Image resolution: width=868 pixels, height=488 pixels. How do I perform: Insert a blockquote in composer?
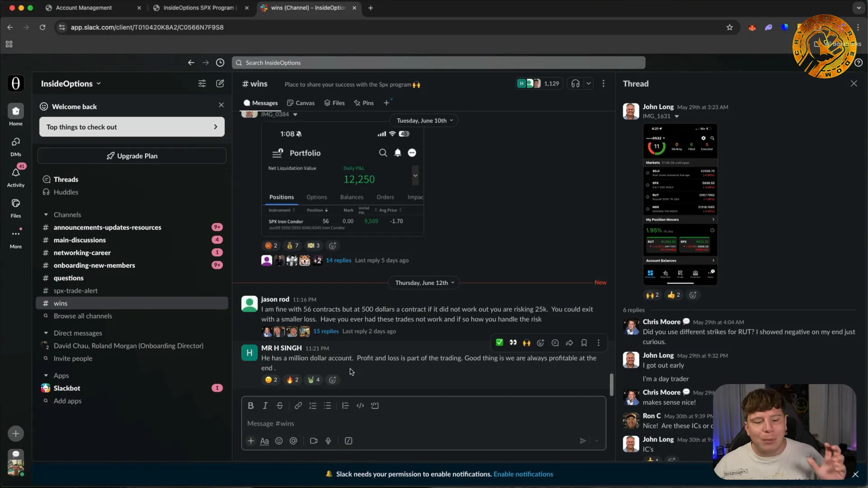point(345,406)
